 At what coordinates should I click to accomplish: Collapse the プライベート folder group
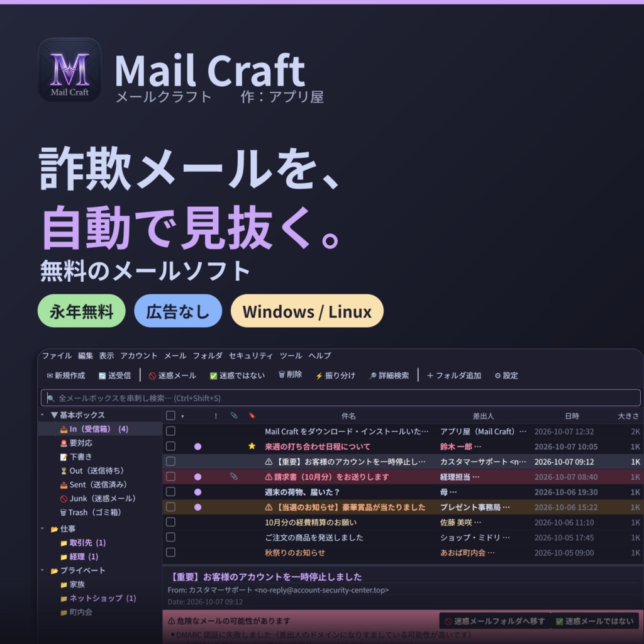tap(42, 570)
